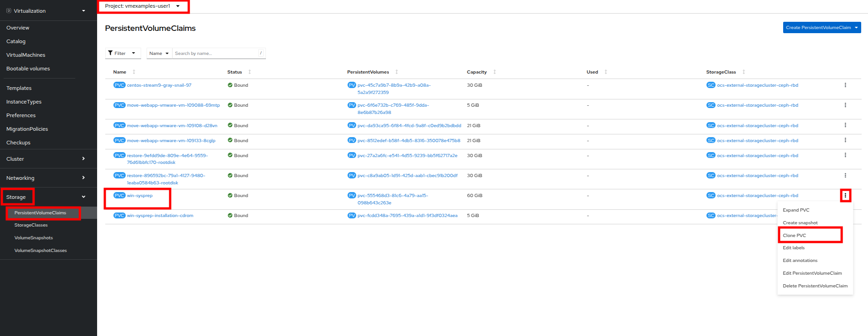The width and height of the screenshot is (868, 336).
Task: Click the Used column sort icon
Action: tap(606, 72)
